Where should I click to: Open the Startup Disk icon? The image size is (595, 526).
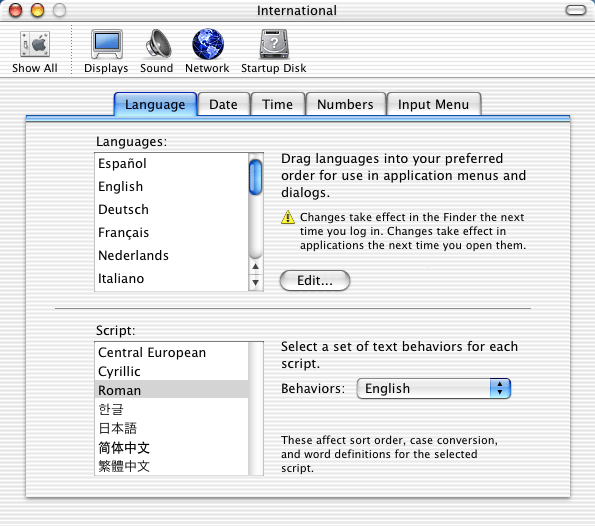(x=274, y=44)
